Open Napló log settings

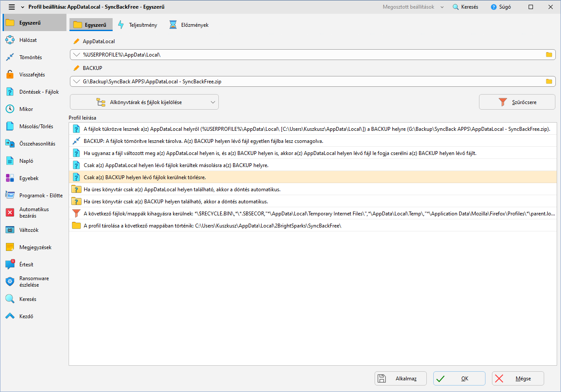pyautogui.click(x=35, y=161)
